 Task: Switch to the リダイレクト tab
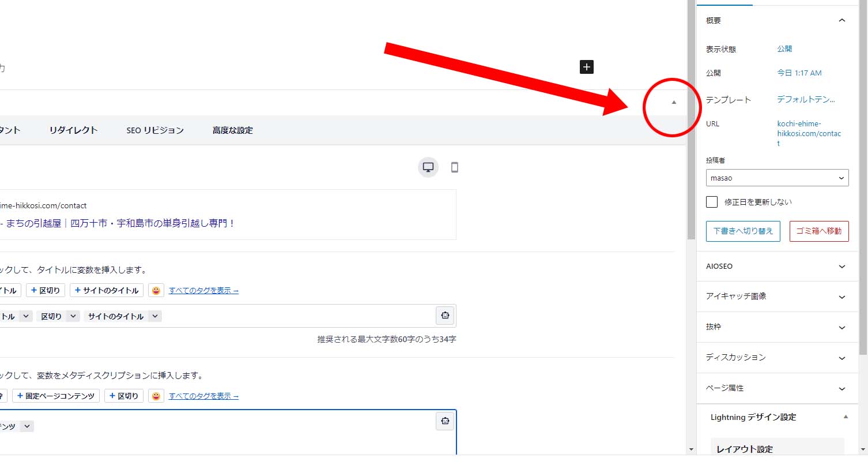coord(73,130)
